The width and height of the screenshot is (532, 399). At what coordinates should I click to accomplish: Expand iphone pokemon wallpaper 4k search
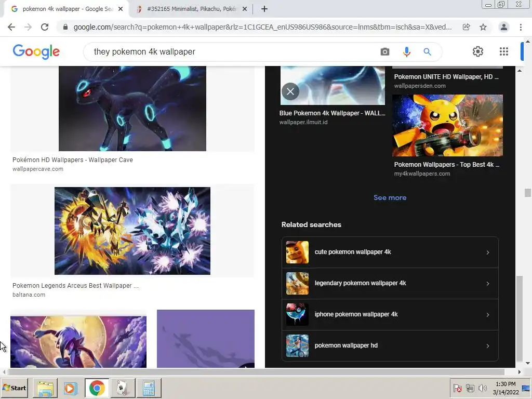tap(390, 314)
